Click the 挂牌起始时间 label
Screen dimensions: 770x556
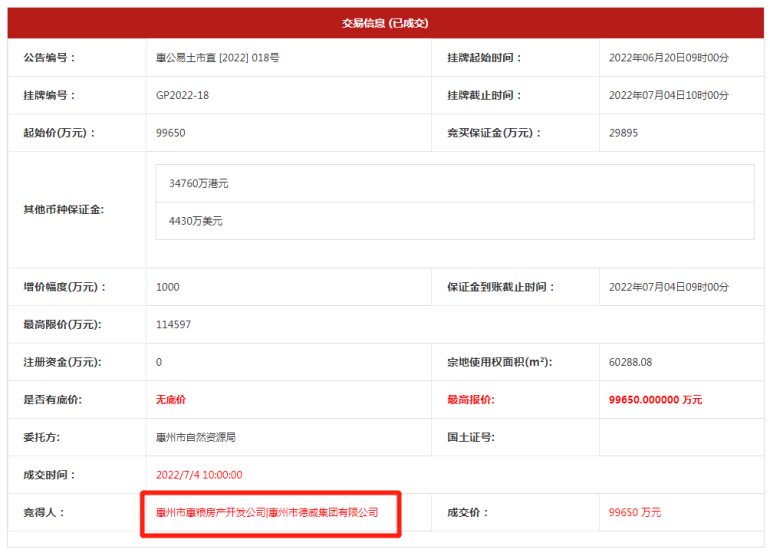tap(484, 57)
